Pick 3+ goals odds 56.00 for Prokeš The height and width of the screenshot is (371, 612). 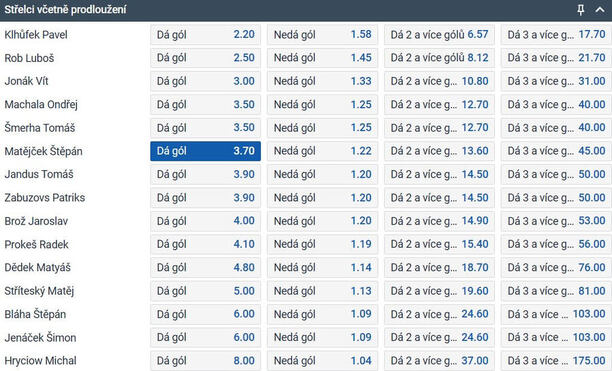coord(556,244)
